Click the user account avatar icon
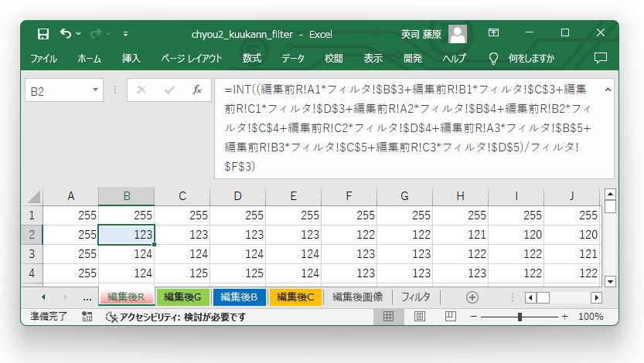 click(458, 34)
